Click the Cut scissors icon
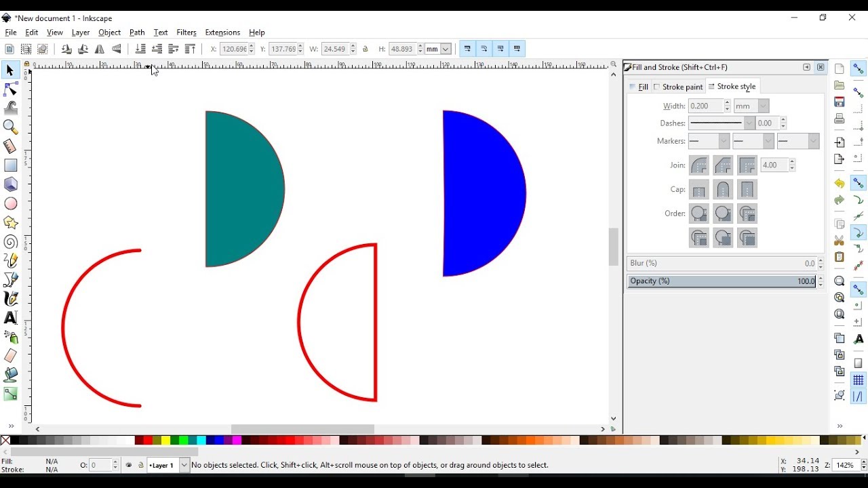 [x=840, y=241]
